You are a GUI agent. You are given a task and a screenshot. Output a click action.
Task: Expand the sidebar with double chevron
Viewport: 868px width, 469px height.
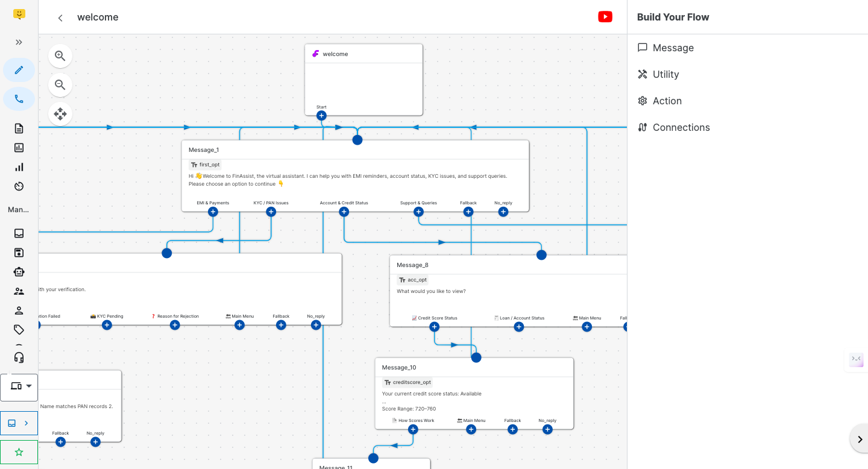point(19,42)
